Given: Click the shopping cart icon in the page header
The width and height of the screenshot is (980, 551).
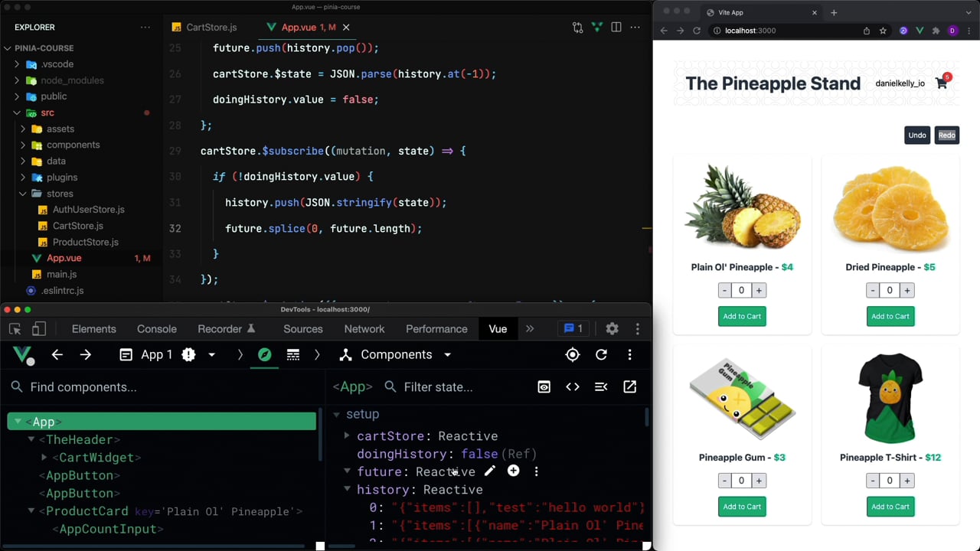Looking at the screenshot, I should 942,83.
